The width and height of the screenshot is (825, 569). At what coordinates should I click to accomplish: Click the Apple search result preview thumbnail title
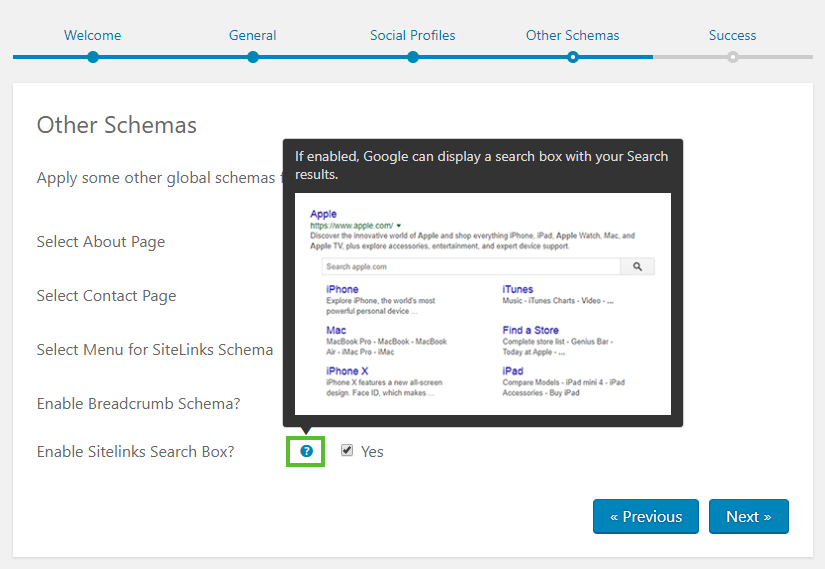[x=323, y=214]
